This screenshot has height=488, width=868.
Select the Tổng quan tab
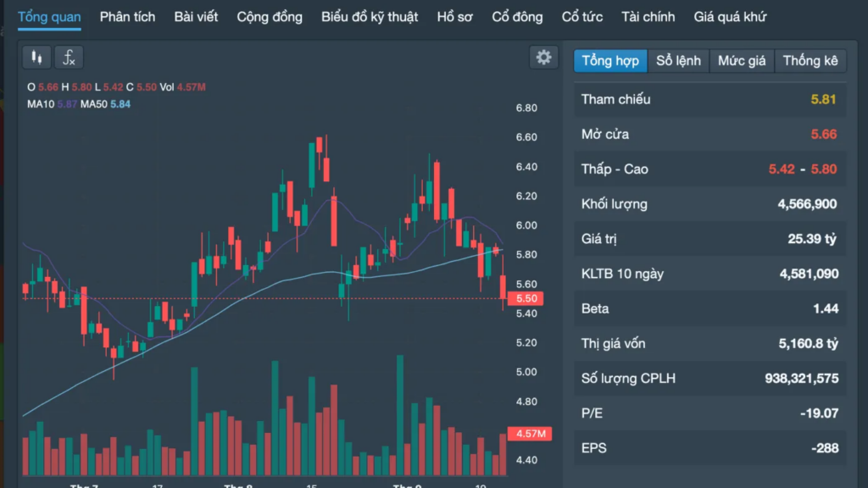click(x=49, y=17)
